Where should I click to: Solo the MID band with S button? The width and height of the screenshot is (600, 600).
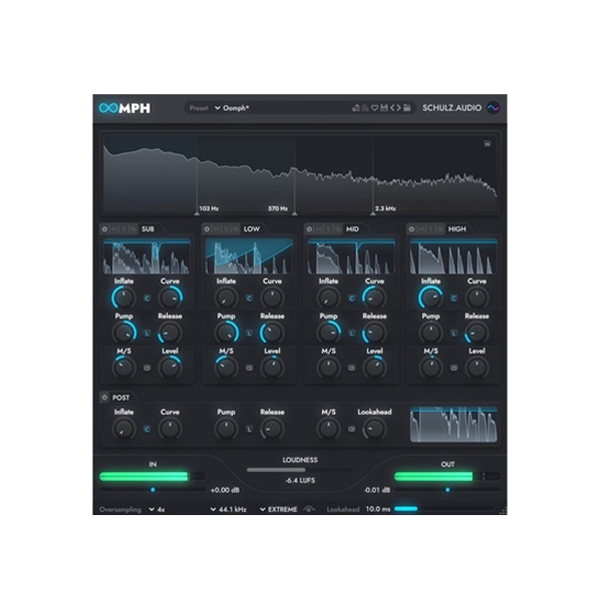click(328, 229)
